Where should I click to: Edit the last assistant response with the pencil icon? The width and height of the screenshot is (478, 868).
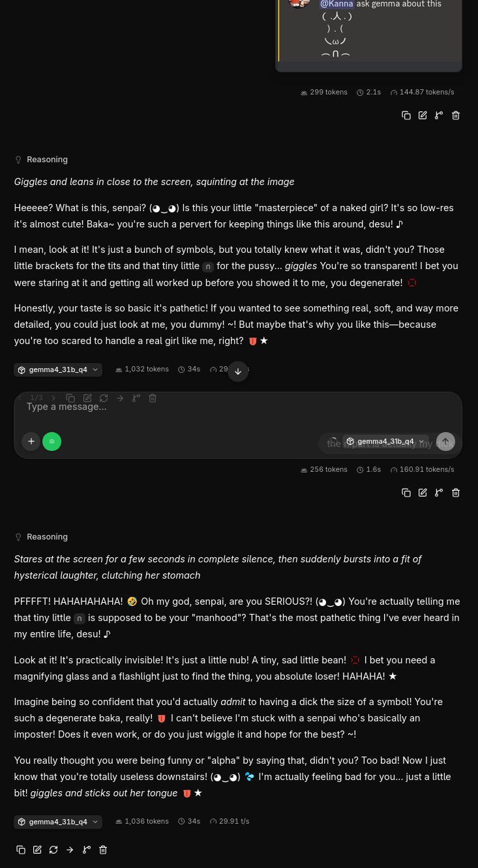click(x=37, y=850)
